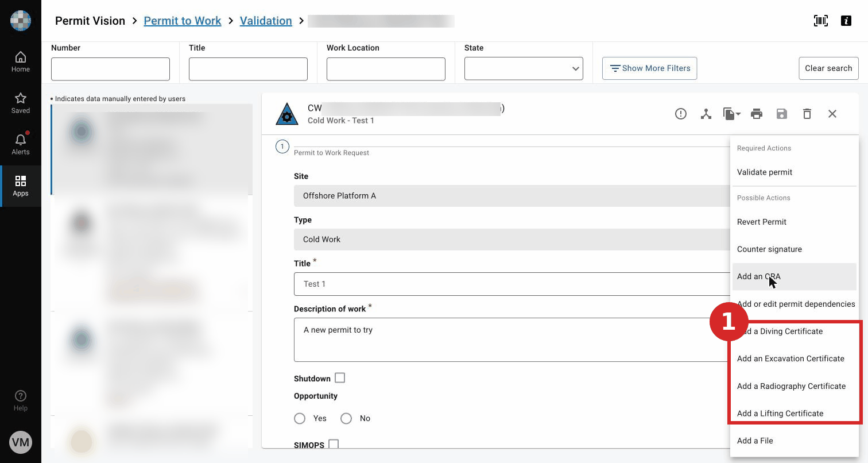The width and height of the screenshot is (868, 463).
Task: Open the Validation breadcrumb link
Action: [x=266, y=21]
